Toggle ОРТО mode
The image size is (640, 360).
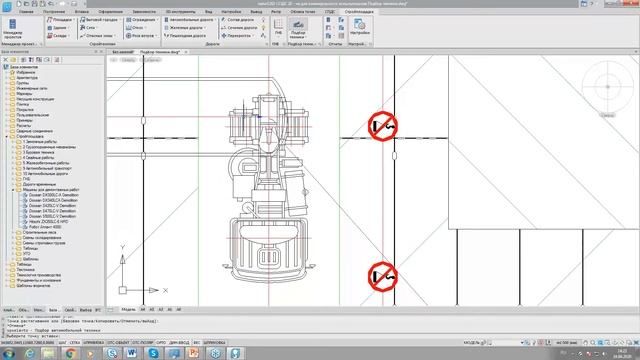click(x=161, y=343)
